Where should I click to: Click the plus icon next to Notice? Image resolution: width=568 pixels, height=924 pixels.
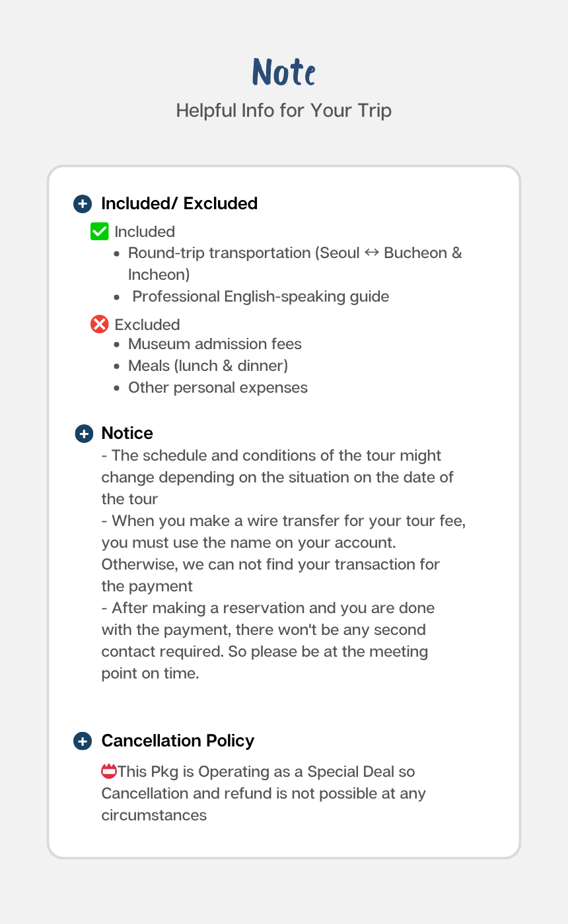coord(84,434)
